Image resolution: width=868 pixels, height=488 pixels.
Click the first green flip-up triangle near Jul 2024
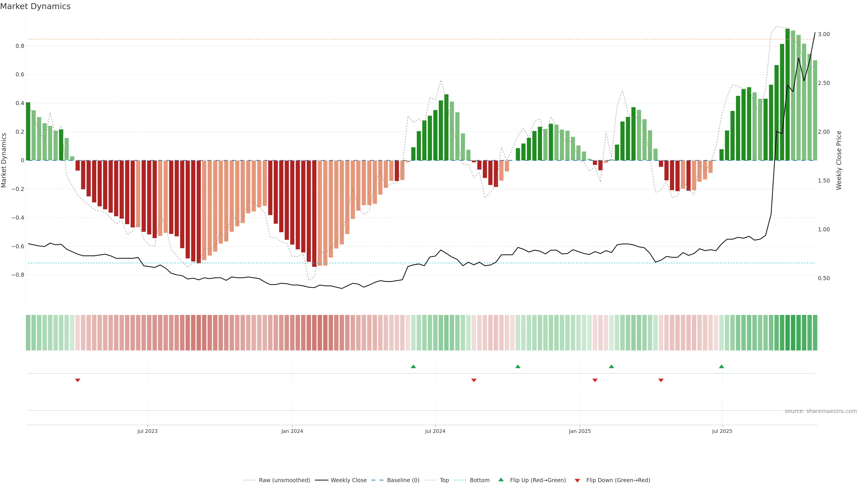click(x=413, y=366)
